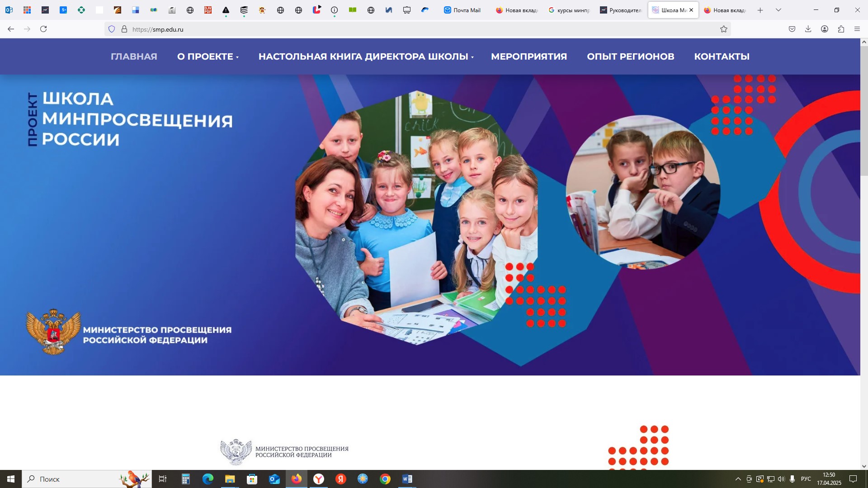
Task: Reload the current page
Action: 43,29
